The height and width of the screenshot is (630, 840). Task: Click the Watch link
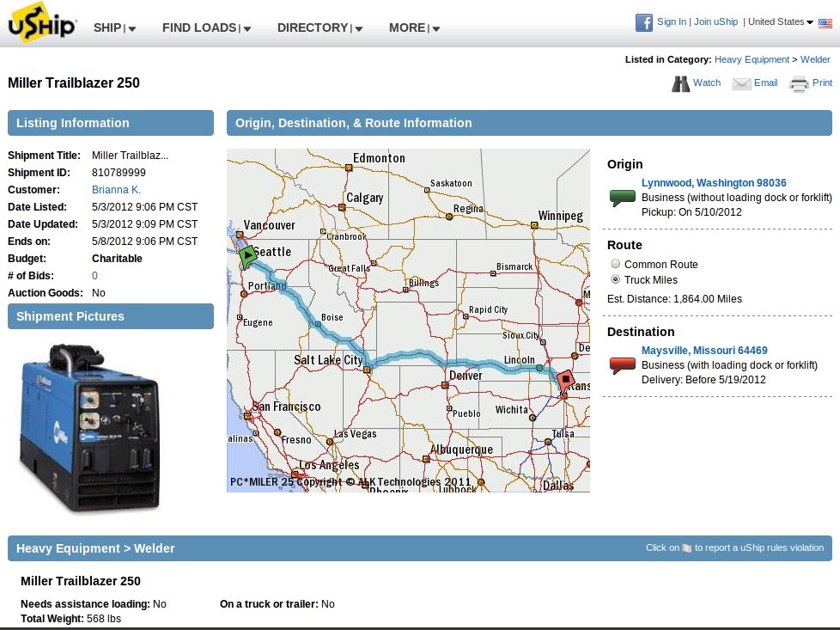pos(707,83)
